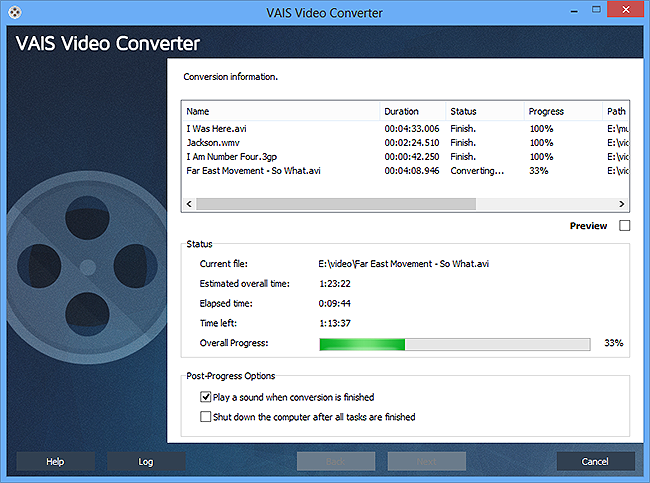650x483 pixels.
Task: Enable the Preview checkbox
Action: (x=624, y=226)
